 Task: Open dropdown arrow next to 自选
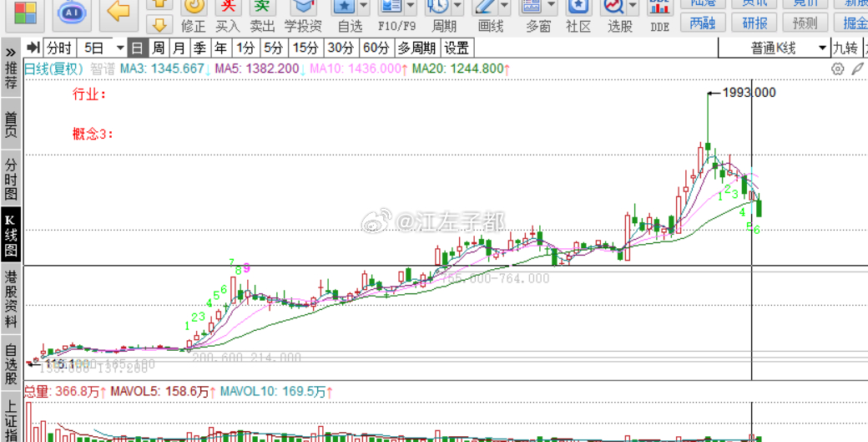pos(363,7)
